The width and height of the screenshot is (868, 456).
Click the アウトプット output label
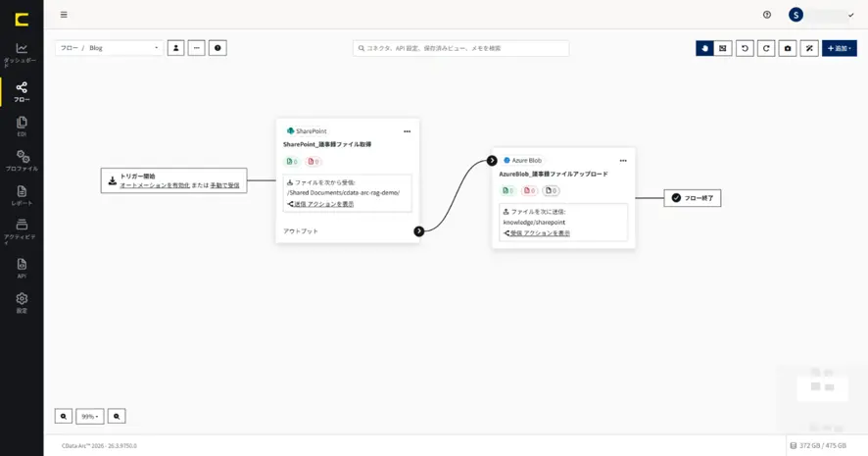tap(301, 231)
